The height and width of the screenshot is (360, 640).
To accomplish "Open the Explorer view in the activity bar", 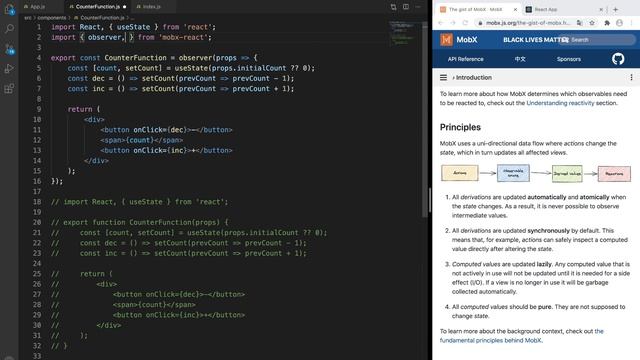I will (x=9, y=9).
